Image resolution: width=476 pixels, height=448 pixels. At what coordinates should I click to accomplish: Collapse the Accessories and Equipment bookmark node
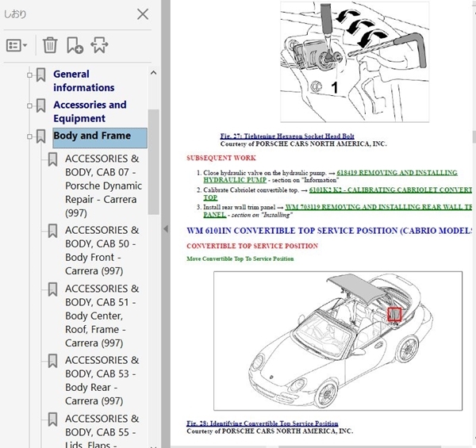[x=29, y=106]
